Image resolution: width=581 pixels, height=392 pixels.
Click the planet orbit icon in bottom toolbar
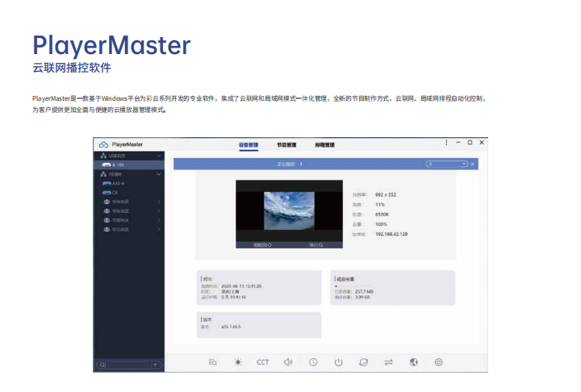(363, 362)
